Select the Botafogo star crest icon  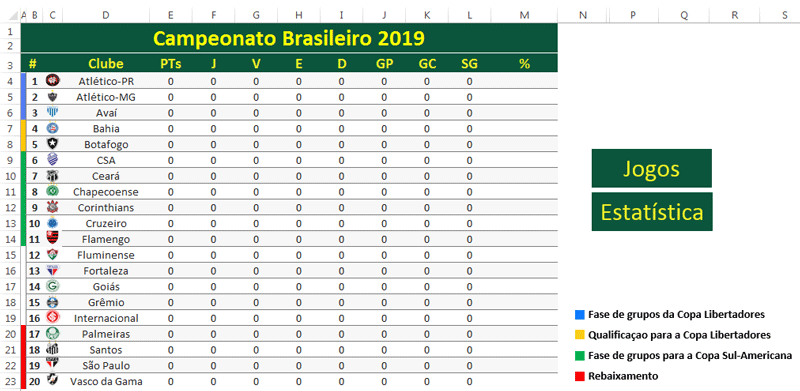52,144
